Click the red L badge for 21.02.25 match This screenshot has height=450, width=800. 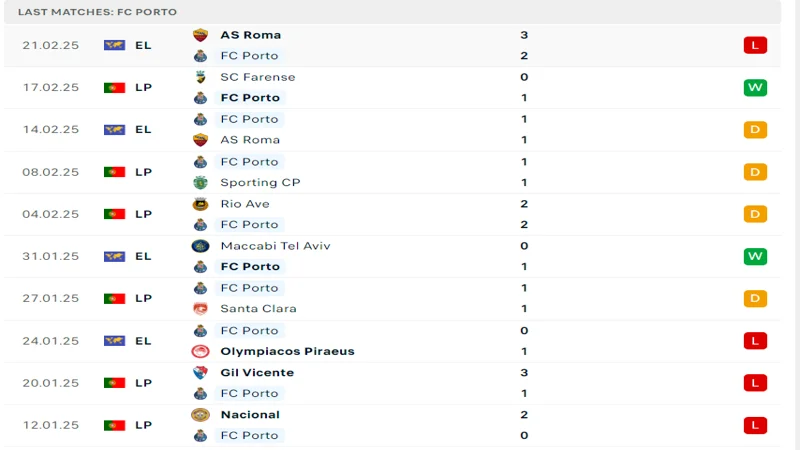(x=755, y=45)
